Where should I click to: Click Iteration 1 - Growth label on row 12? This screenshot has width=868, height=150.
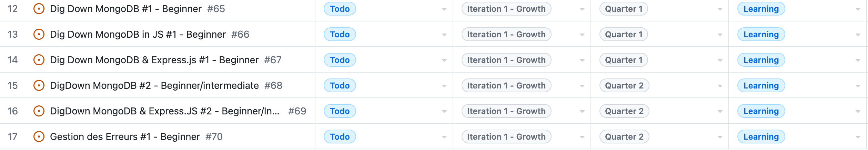tap(506, 9)
